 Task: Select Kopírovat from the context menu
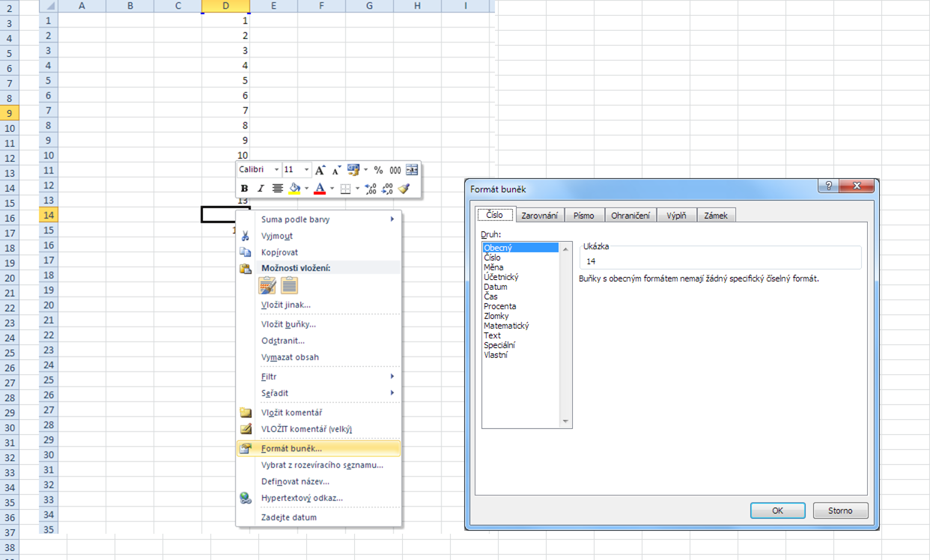[279, 252]
